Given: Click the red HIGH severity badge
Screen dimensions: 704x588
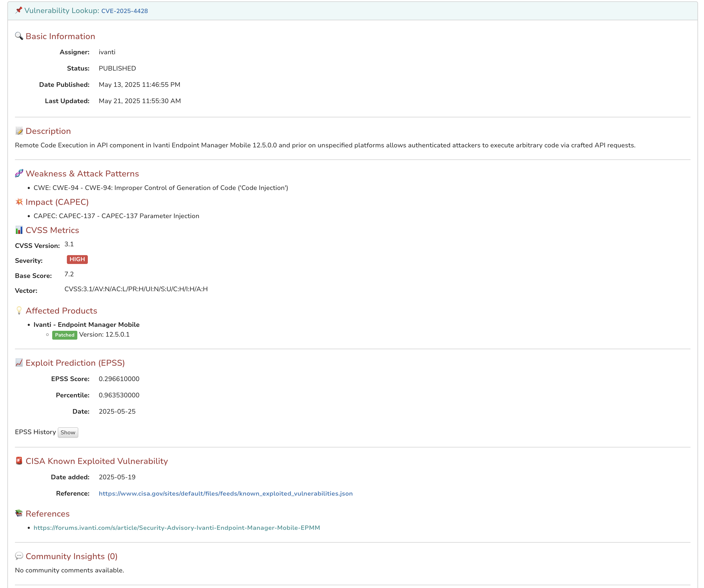Looking at the screenshot, I should [x=77, y=259].
